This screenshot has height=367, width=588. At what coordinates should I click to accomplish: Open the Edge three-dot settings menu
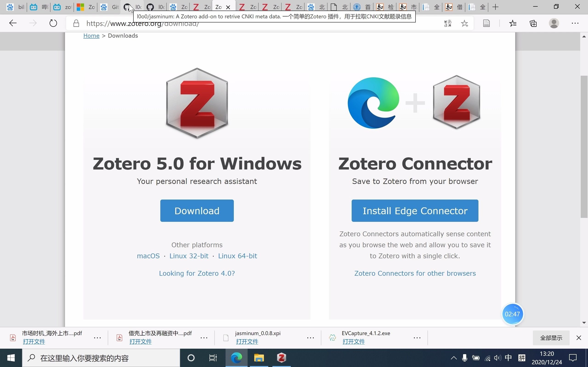pos(575,23)
